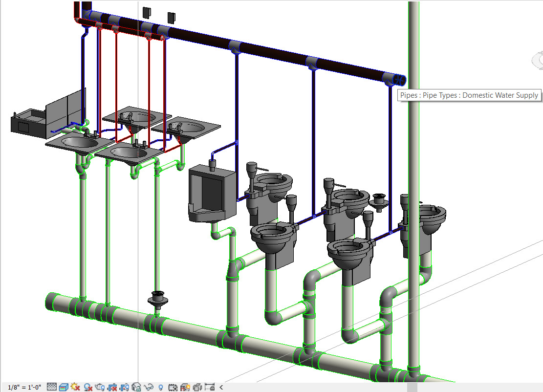Select the highlighted Domestic Water Supply pipe end
The image size is (543, 392).
398,79
